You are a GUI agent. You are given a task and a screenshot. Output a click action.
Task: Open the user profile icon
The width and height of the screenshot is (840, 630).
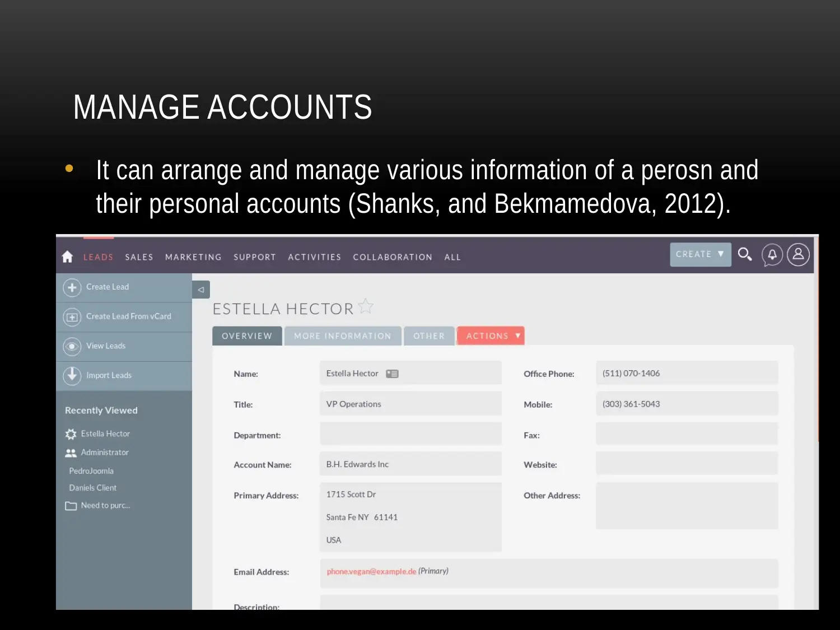[x=798, y=254]
